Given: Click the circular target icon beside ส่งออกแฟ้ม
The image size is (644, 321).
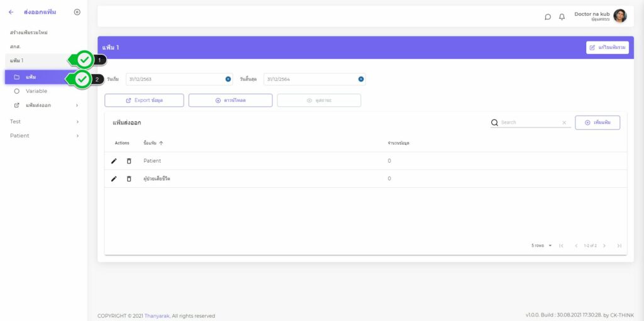Looking at the screenshot, I should (x=77, y=12).
